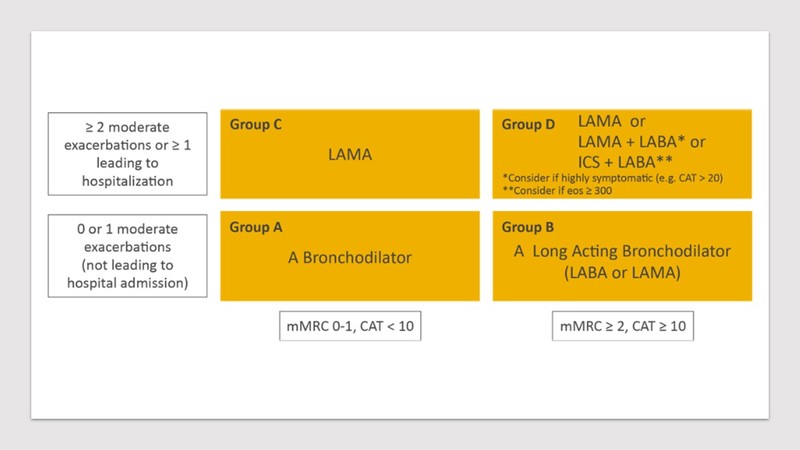Click the "Group D" heading label

point(530,126)
